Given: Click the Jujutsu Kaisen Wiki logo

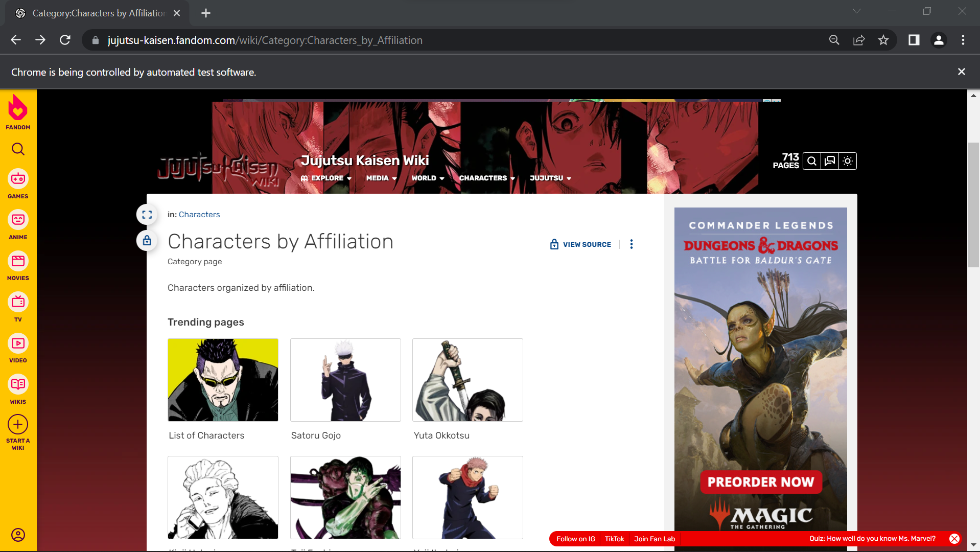Looking at the screenshot, I should click(219, 170).
